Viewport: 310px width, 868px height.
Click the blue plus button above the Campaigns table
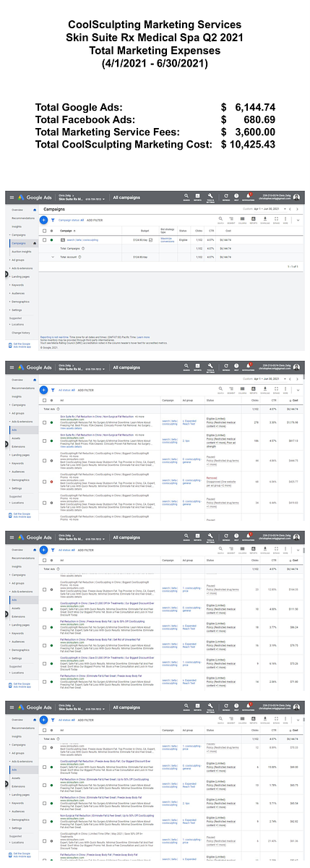(x=43, y=220)
